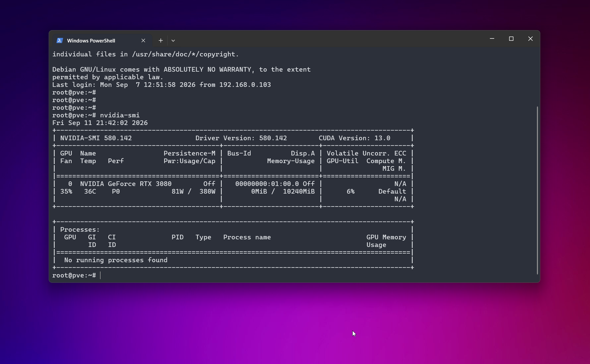The image size is (590, 364).
Task: Click the 'P0' performance state value
Action: click(116, 191)
